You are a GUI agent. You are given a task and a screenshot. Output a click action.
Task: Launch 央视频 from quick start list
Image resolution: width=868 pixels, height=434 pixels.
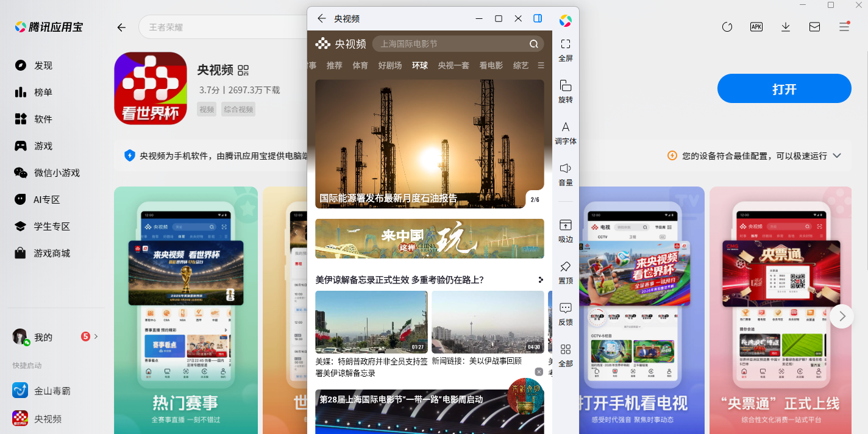[37, 419]
